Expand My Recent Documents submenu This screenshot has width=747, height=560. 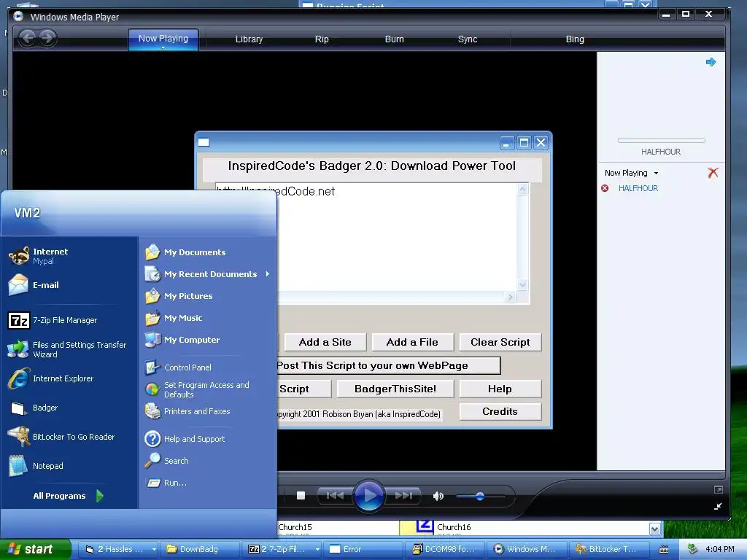(207, 274)
